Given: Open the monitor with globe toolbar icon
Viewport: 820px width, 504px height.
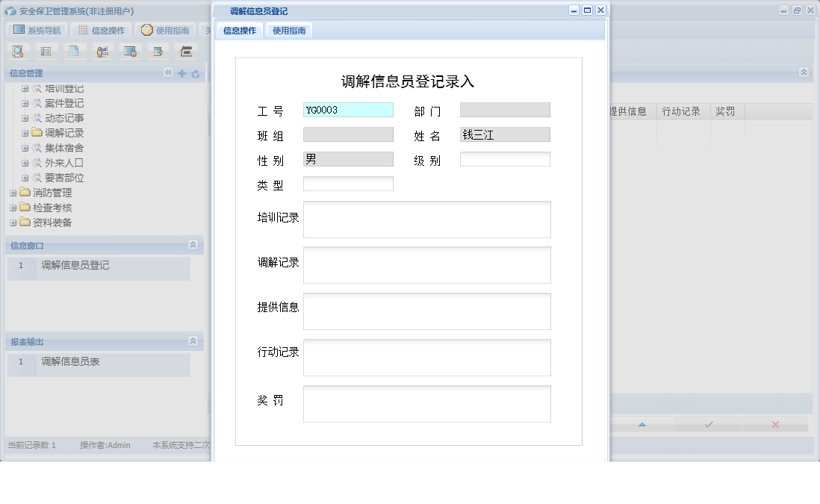Looking at the screenshot, I should [x=131, y=51].
